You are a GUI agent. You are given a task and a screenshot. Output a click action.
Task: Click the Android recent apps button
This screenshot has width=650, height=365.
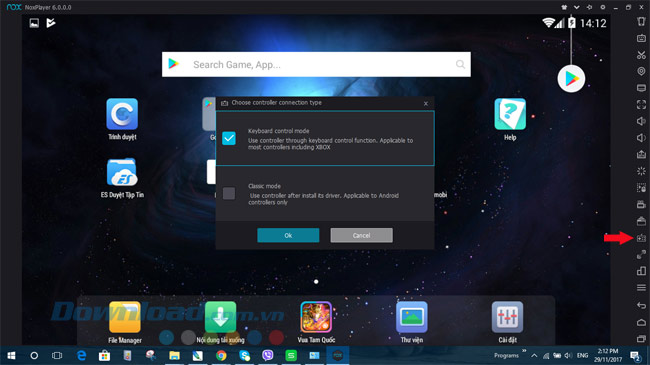pos(641,339)
